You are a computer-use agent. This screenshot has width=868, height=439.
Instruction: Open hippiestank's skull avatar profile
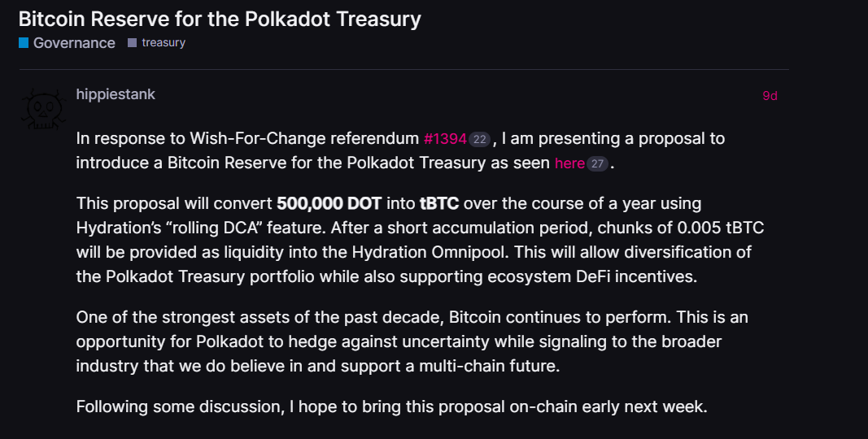[44, 110]
